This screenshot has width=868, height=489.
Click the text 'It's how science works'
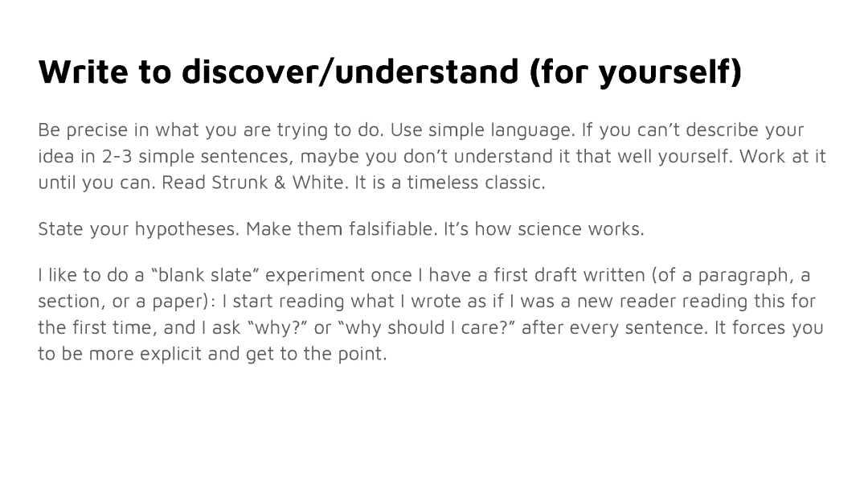click(x=544, y=228)
